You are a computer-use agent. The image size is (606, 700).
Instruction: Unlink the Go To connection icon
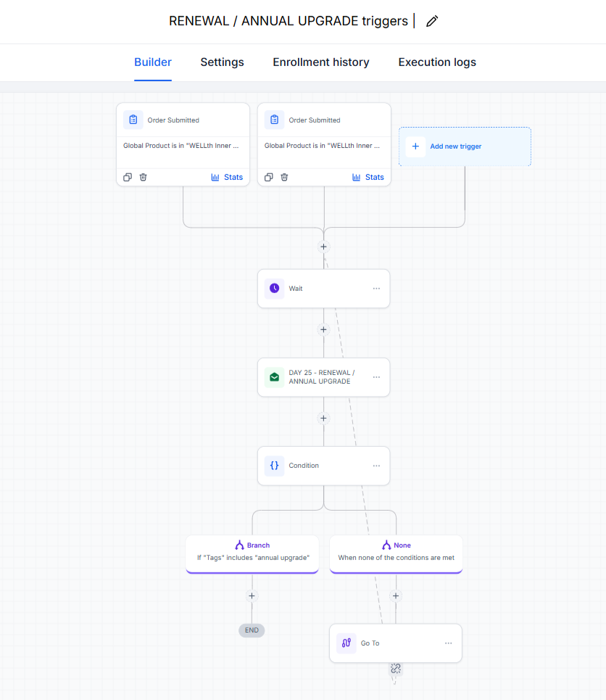(x=396, y=668)
